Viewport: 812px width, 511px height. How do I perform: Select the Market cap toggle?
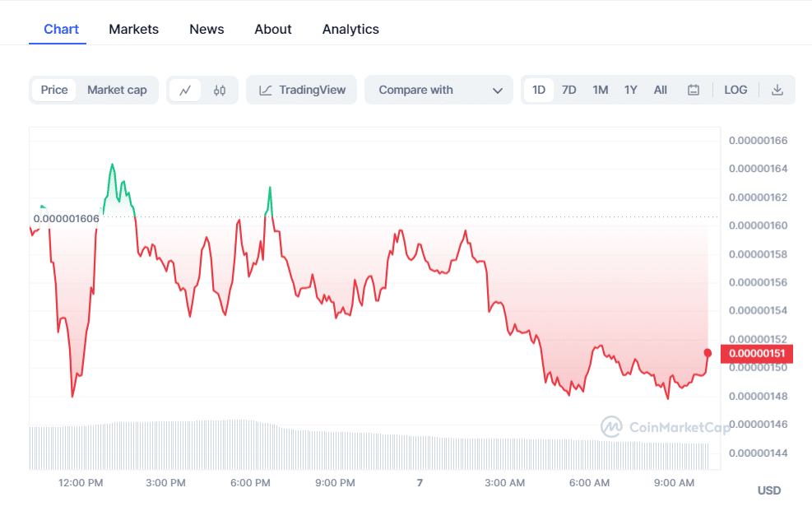click(x=117, y=90)
